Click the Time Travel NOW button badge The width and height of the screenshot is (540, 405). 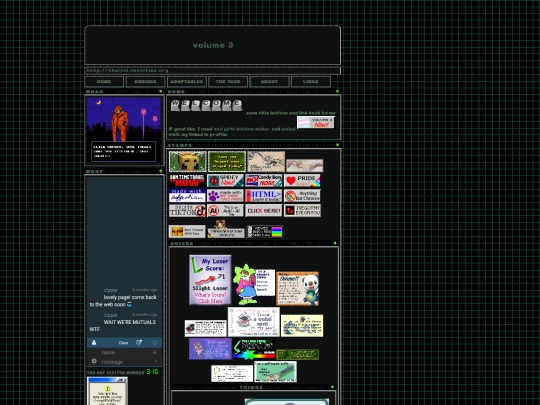tap(187, 180)
